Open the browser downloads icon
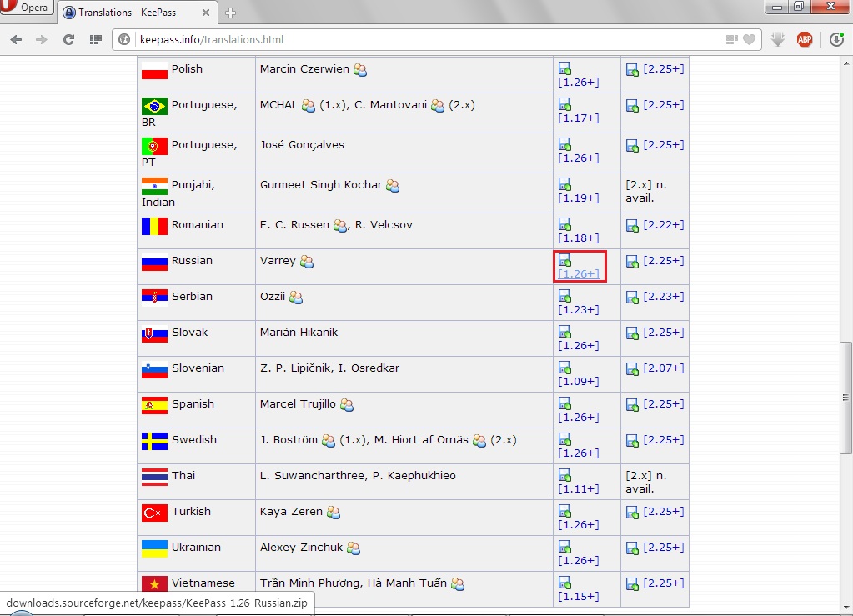This screenshot has height=616, width=853. pos(836,39)
